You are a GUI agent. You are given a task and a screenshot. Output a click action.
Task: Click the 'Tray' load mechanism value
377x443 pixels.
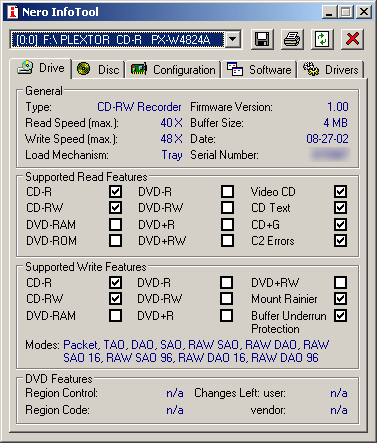tap(172, 155)
